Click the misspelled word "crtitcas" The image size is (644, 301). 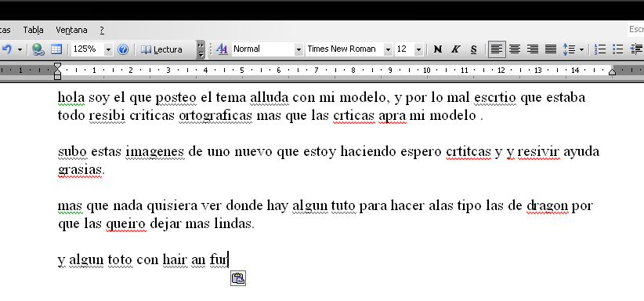469,152
